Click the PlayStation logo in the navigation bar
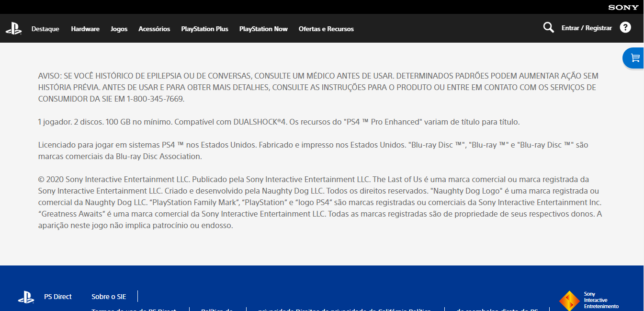This screenshot has height=311, width=644. point(13,29)
